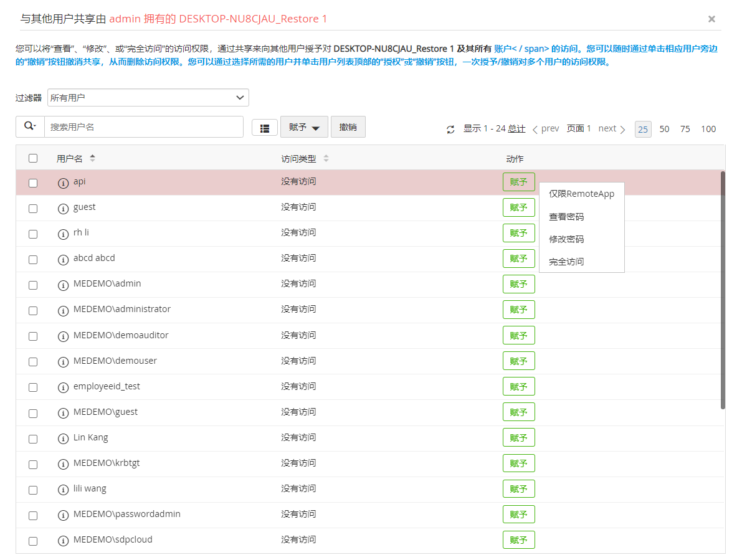Show info for user rh li
The image size is (737, 560).
point(63,234)
